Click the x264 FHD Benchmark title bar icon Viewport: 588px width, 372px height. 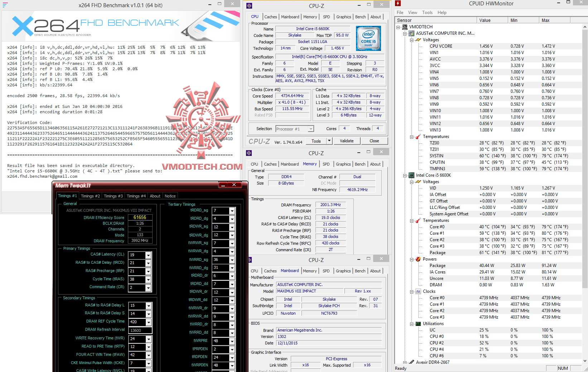pyautogui.click(x=5, y=5)
